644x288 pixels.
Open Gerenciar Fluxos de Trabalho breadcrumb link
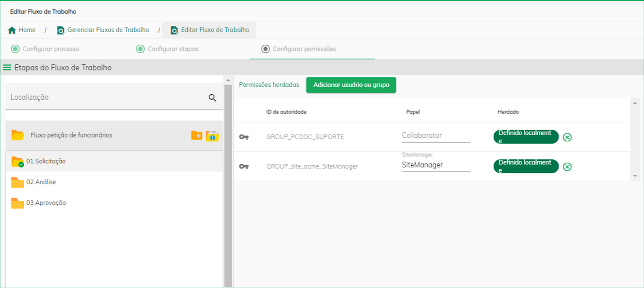(x=108, y=30)
